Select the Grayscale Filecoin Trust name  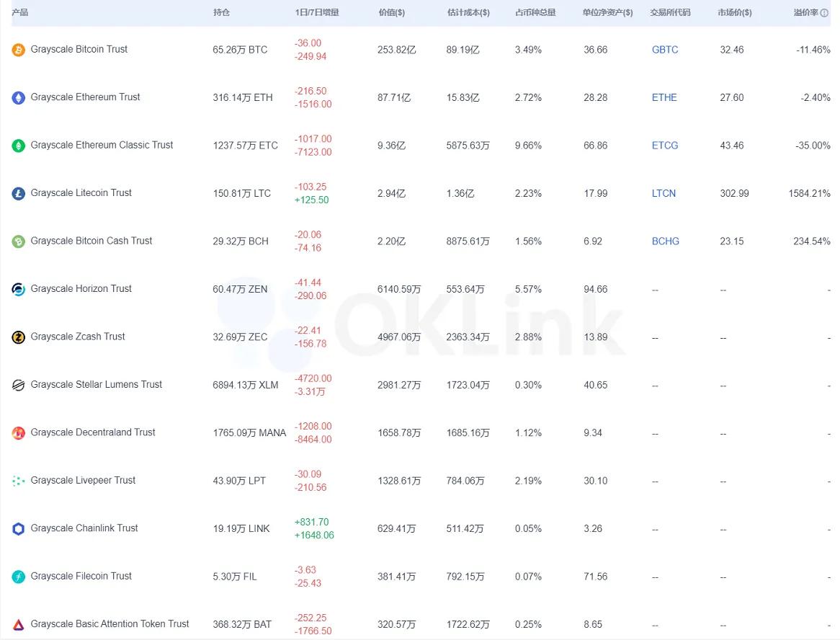pos(81,576)
